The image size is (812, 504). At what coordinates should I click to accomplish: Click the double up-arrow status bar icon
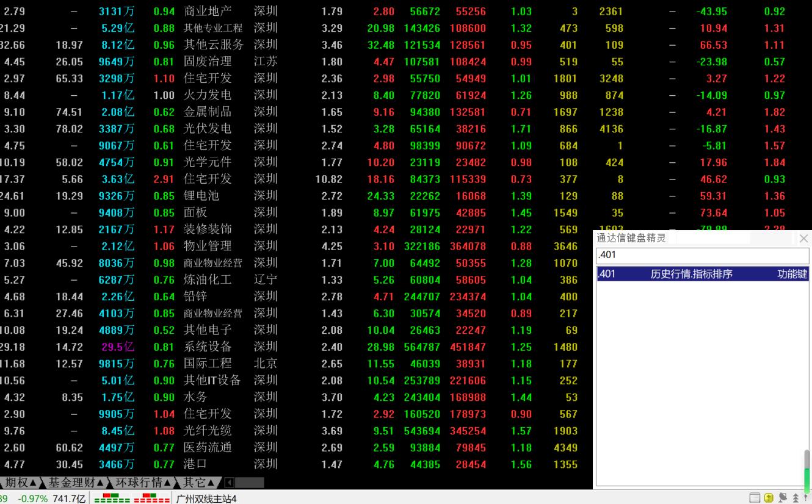(796, 498)
